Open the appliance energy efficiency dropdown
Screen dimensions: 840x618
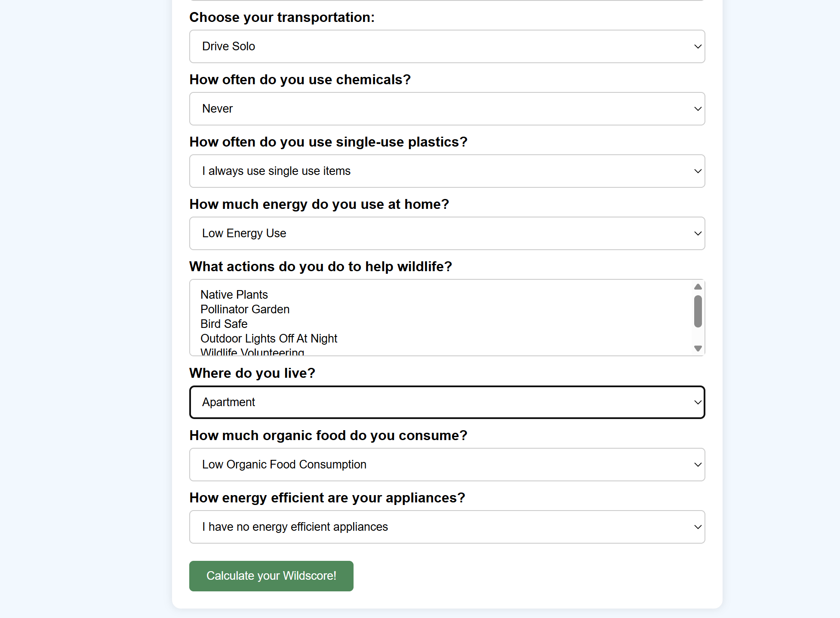(446, 527)
